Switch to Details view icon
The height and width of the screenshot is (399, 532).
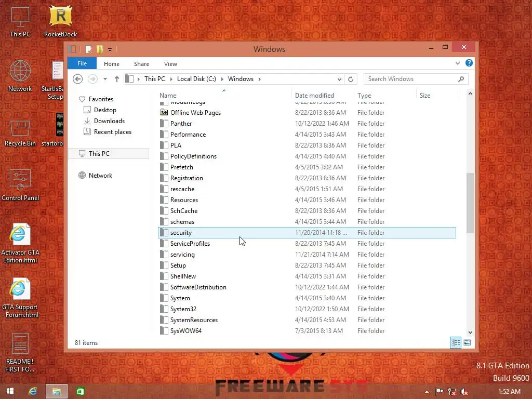(x=455, y=343)
